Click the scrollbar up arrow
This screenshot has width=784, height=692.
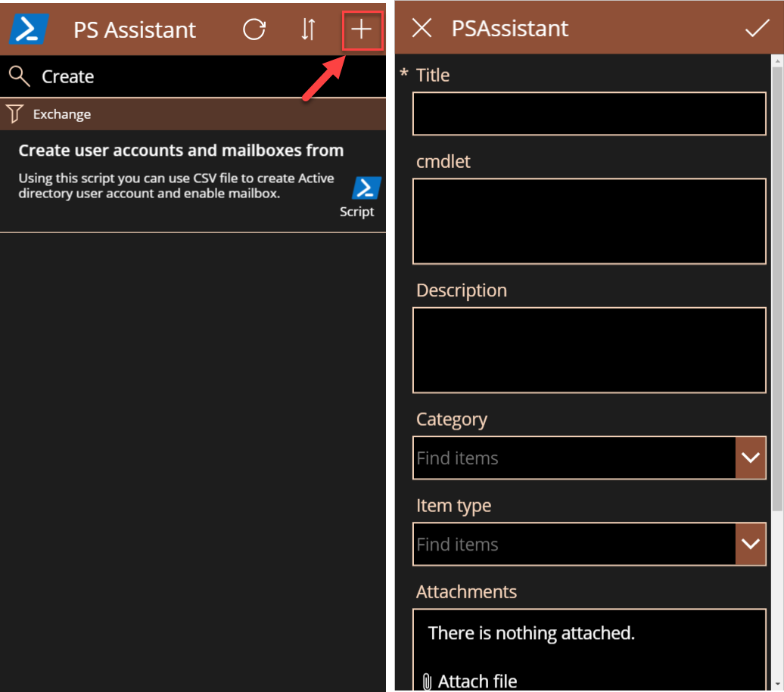(777, 61)
